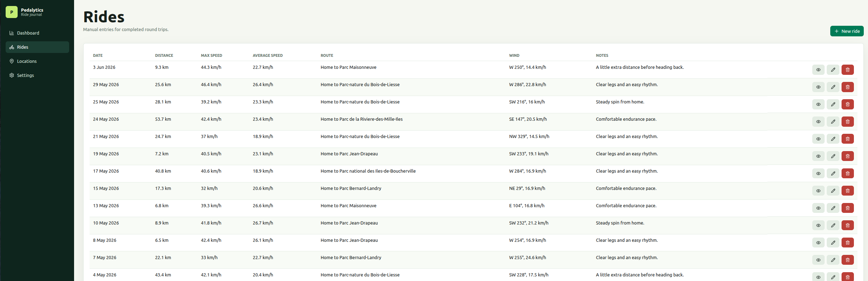Click the New ride button
This screenshot has width=868, height=281.
(x=847, y=31)
